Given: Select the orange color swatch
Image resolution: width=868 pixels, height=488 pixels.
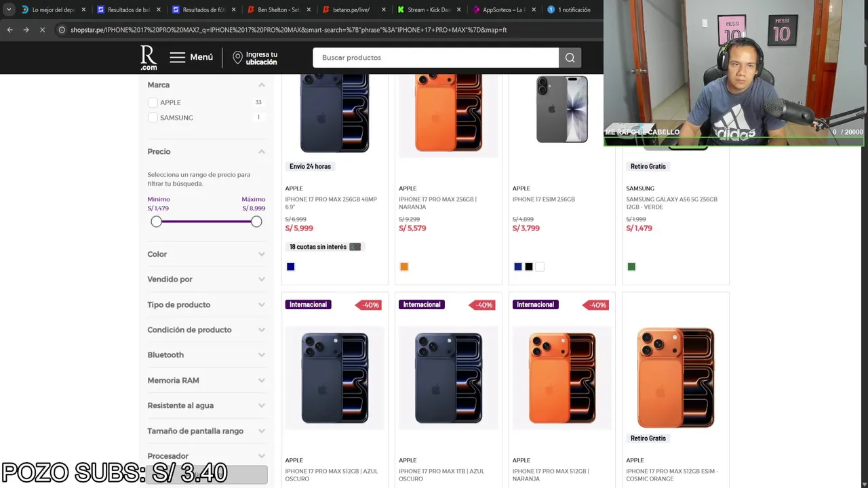Looking at the screenshot, I should pos(404,266).
